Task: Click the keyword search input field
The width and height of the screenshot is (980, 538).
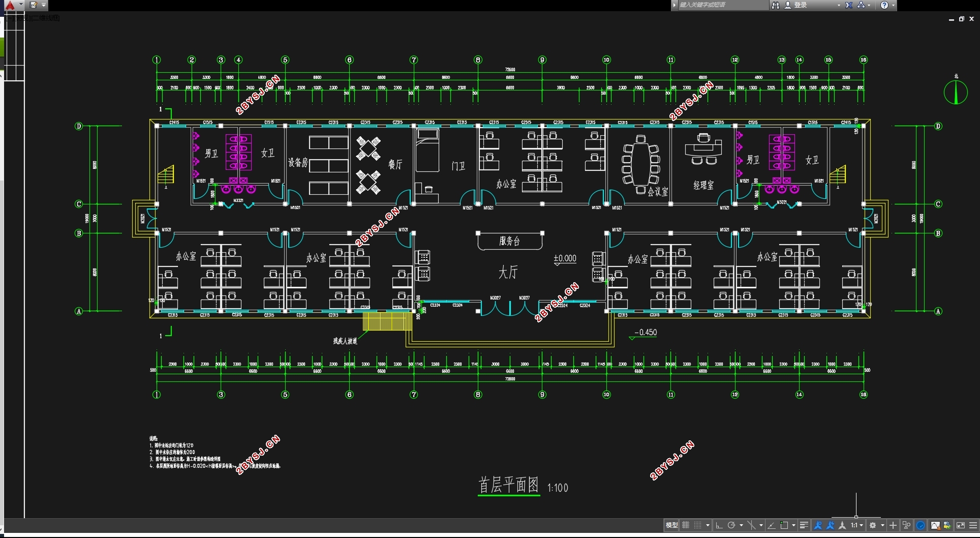Action: 723,5
